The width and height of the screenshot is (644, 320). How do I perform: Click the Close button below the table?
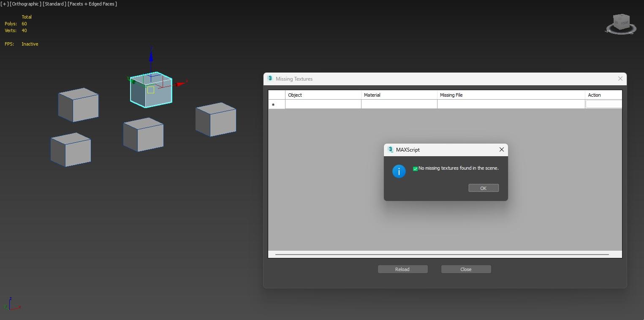(x=466, y=269)
